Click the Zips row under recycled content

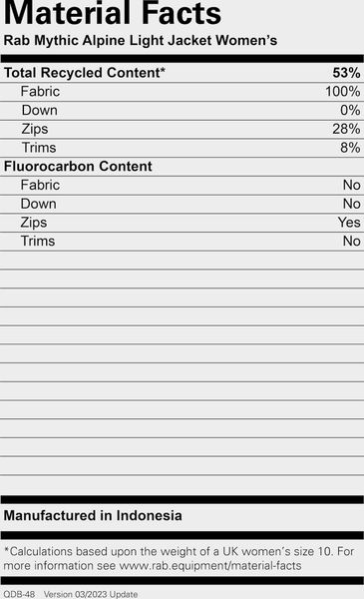pos(182,129)
